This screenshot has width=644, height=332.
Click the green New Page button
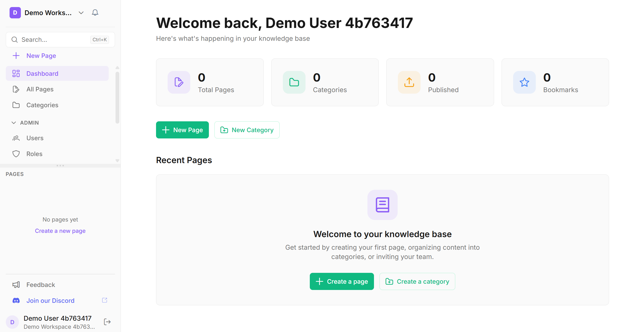pos(182,130)
